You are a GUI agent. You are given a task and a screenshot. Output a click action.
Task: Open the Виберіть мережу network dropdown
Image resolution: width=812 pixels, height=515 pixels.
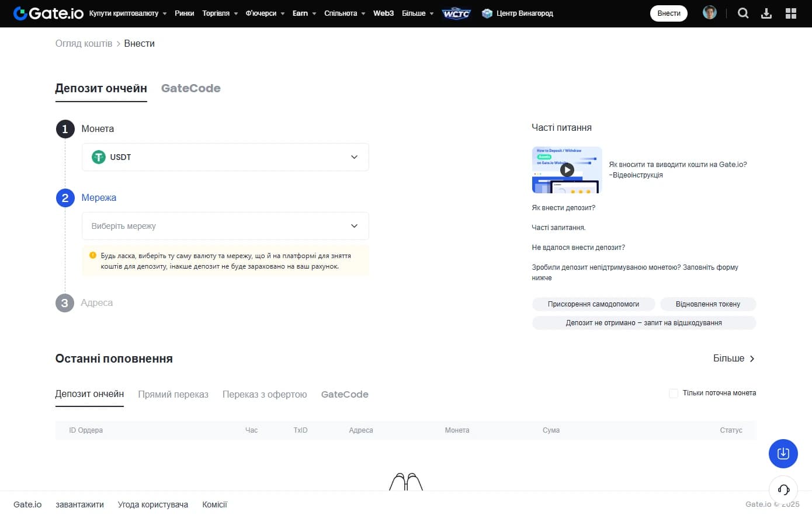[x=225, y=226]
